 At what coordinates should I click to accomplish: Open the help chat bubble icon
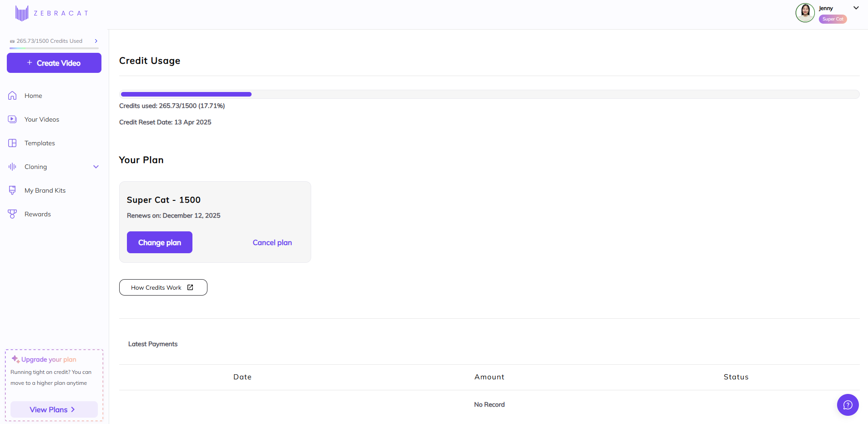click(848, 405)
